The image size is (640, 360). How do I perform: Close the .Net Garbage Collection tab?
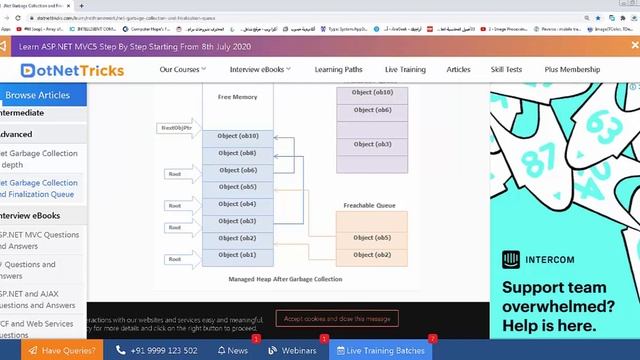pos(68,6)
